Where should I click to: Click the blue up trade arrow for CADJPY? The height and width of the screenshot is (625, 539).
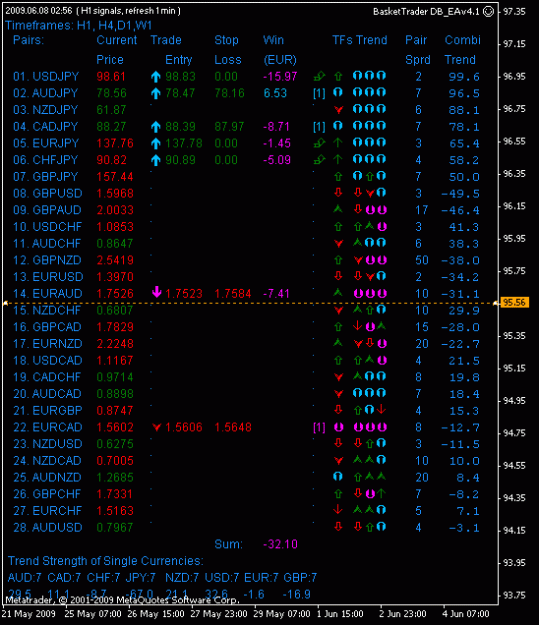click(x=156, y=127)
